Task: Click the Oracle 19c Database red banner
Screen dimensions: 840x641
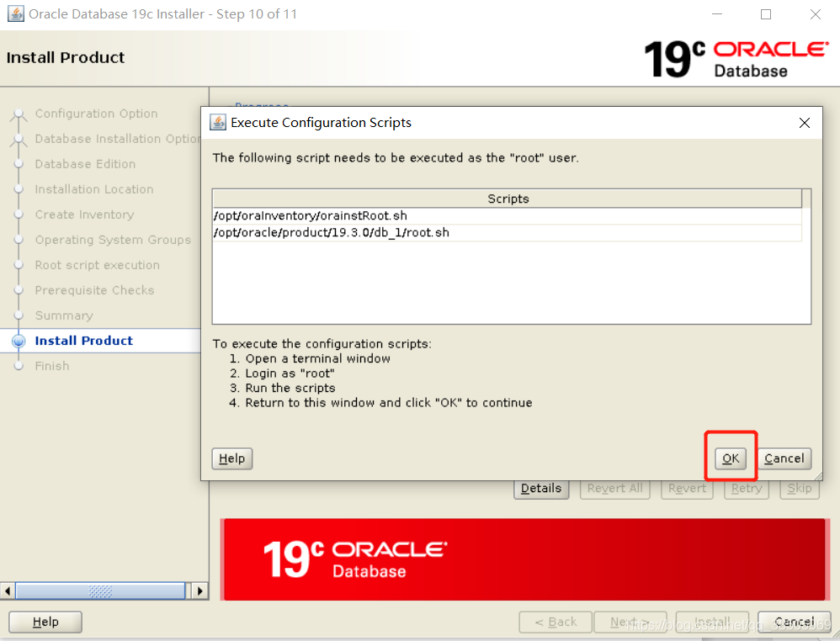Action: click(524, 559)
